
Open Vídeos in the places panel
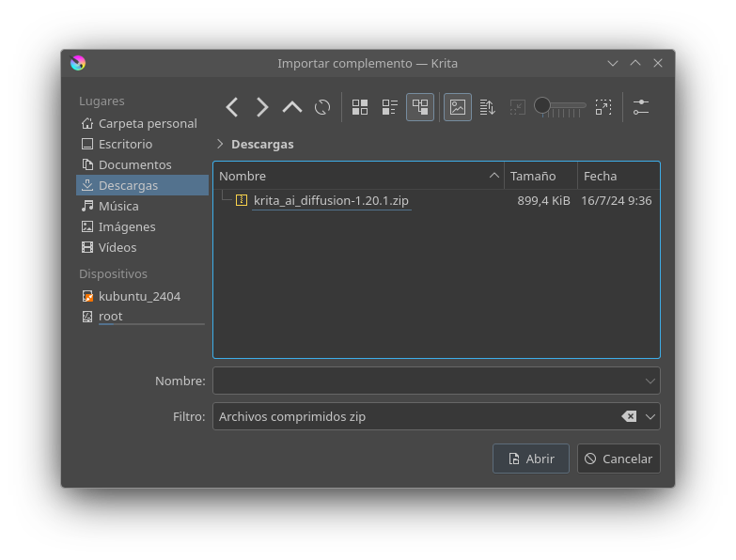point(142,247)
